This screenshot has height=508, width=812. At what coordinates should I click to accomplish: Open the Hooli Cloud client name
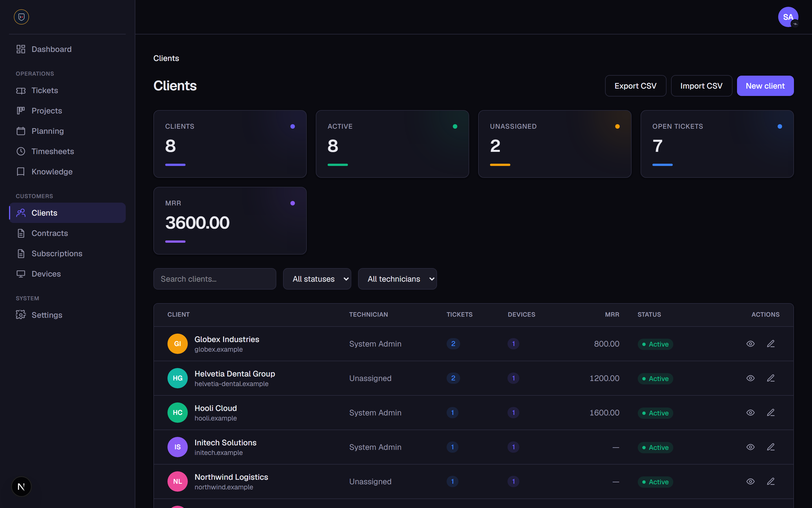tap(216, 408)
